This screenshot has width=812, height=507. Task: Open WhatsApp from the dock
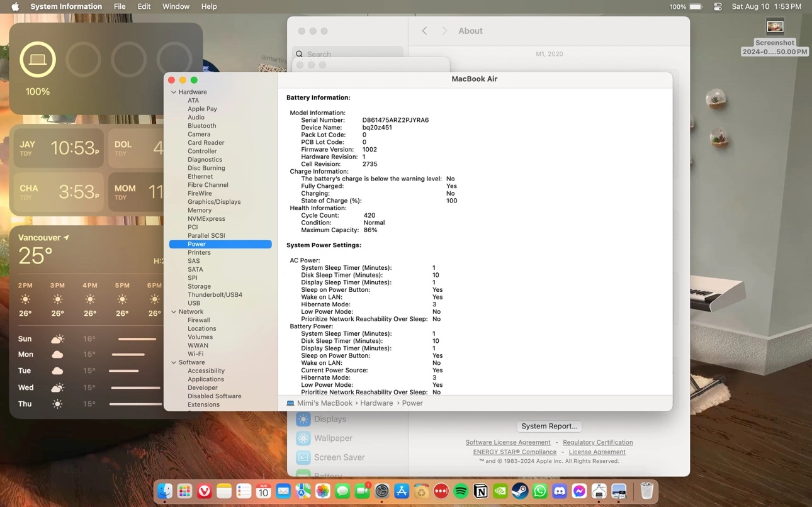coord(540,491)
